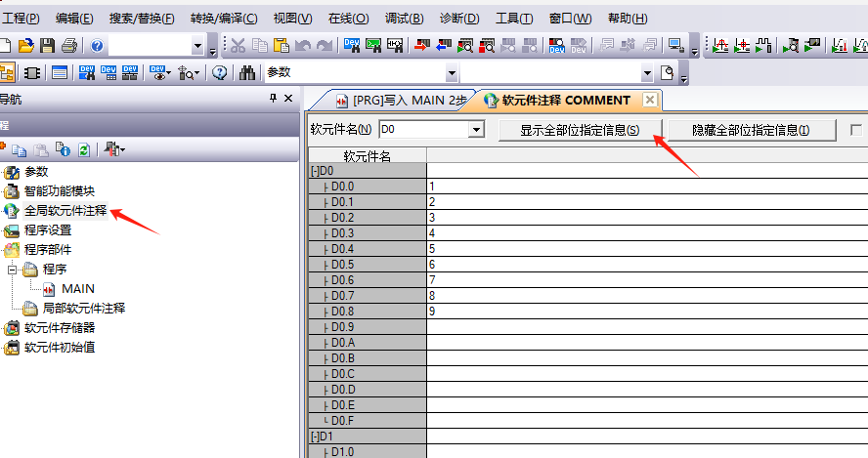
Task: Click the blue help question mark icon
Action: tap(98, 45)
